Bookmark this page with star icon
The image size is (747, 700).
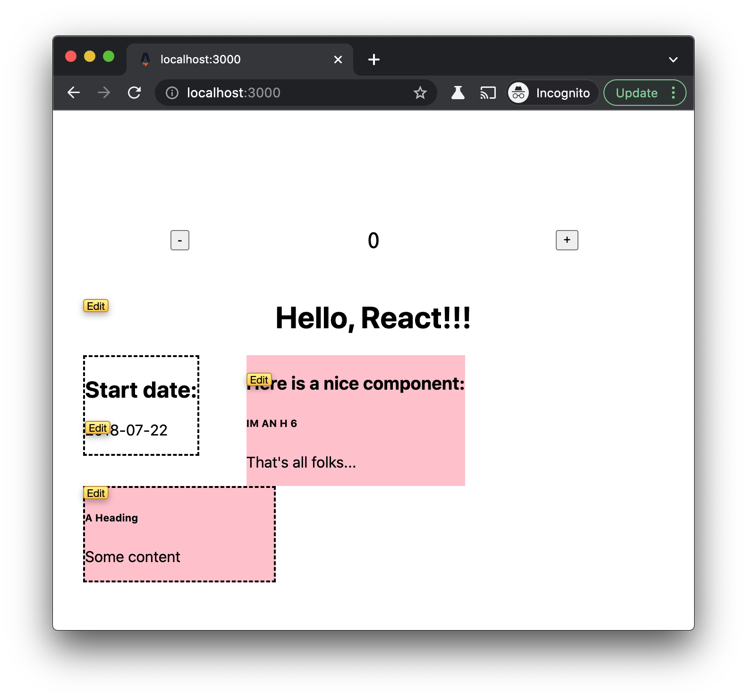coord(420,93)
